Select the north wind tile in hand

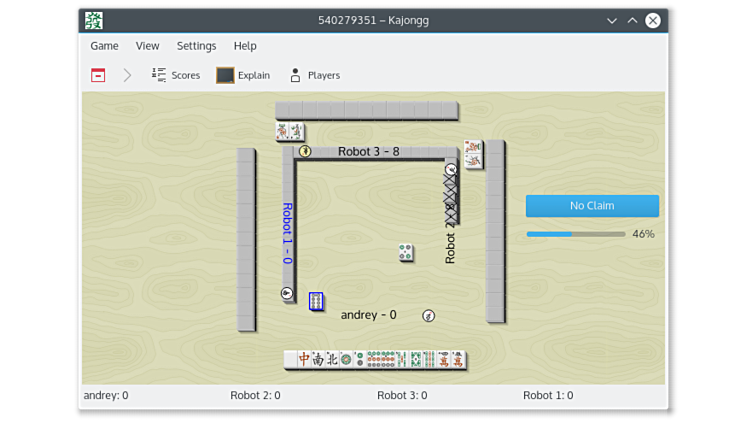[332, 359]
